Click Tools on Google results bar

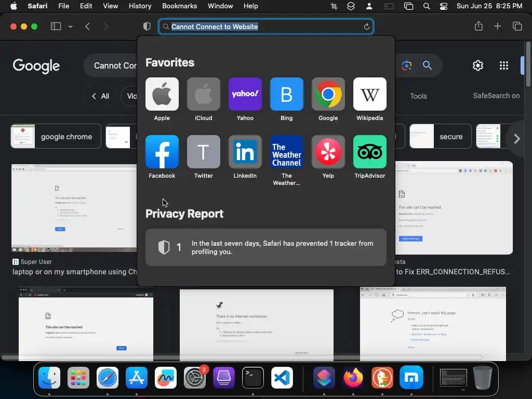(418, 96)
